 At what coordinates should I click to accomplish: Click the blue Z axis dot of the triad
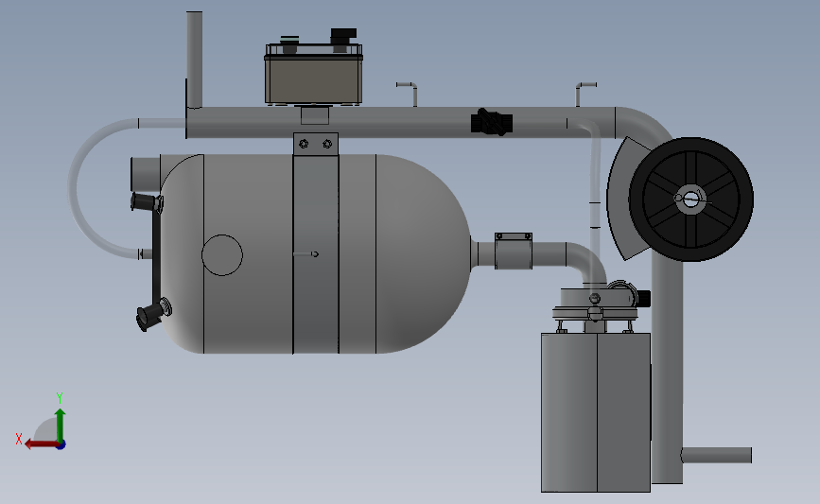[61, 445]
